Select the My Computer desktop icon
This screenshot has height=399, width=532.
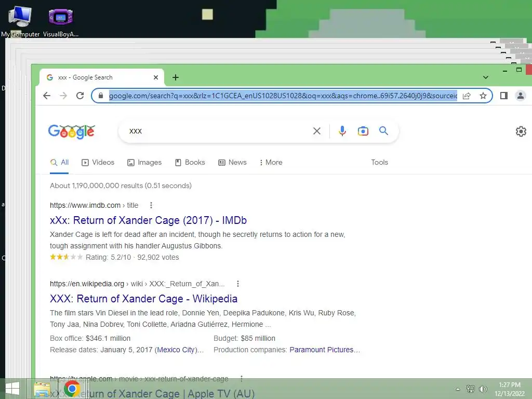click(20, 21)
